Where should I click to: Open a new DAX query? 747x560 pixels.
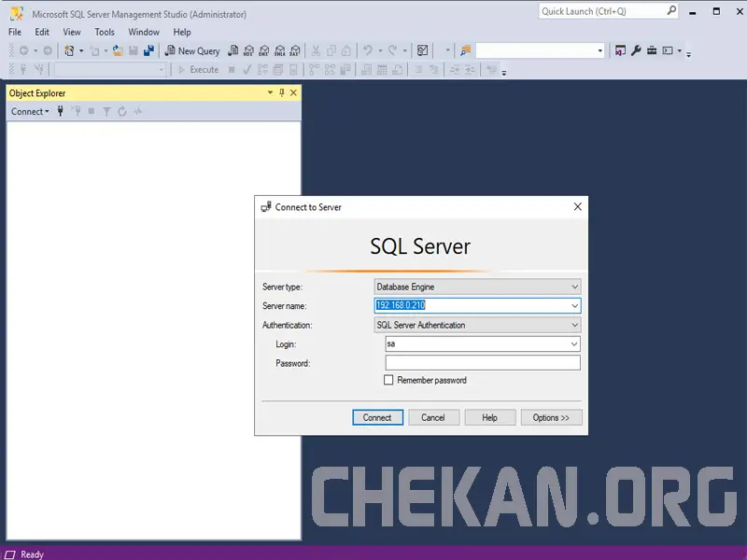[295, 50]
